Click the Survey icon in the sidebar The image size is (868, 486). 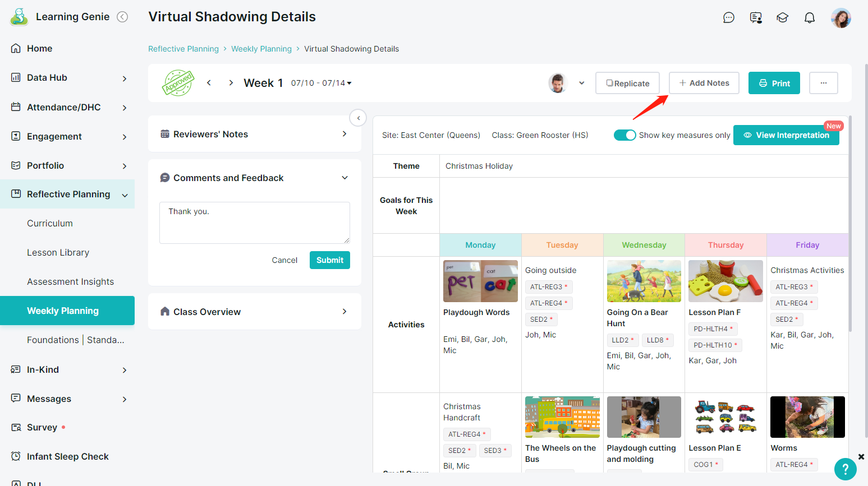click(16, 427)
